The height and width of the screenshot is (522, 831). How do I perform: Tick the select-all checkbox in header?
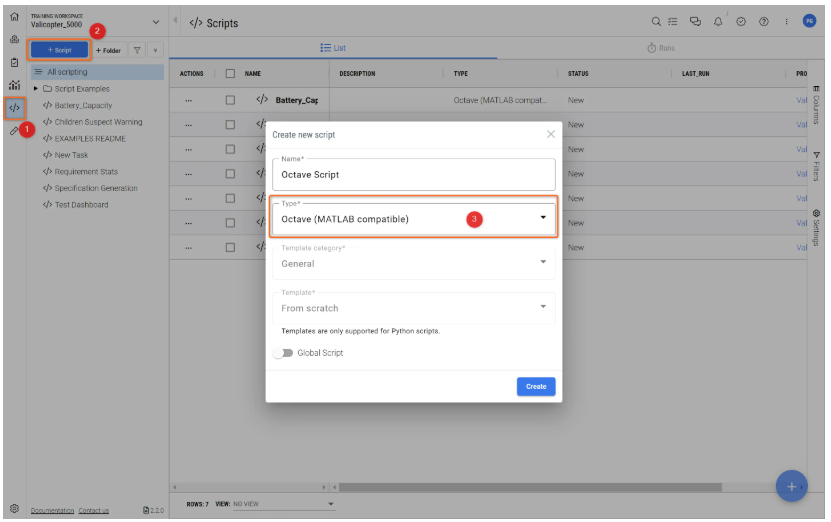tap(230, 74)
